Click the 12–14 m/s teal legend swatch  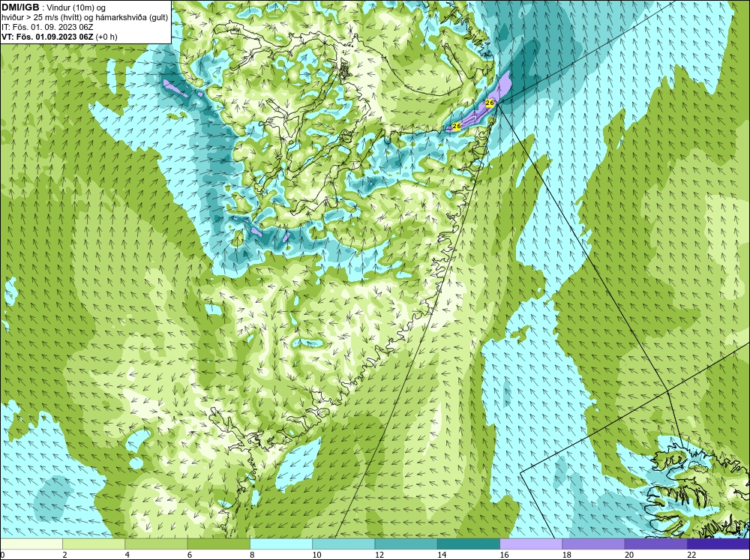pos(406,544)
